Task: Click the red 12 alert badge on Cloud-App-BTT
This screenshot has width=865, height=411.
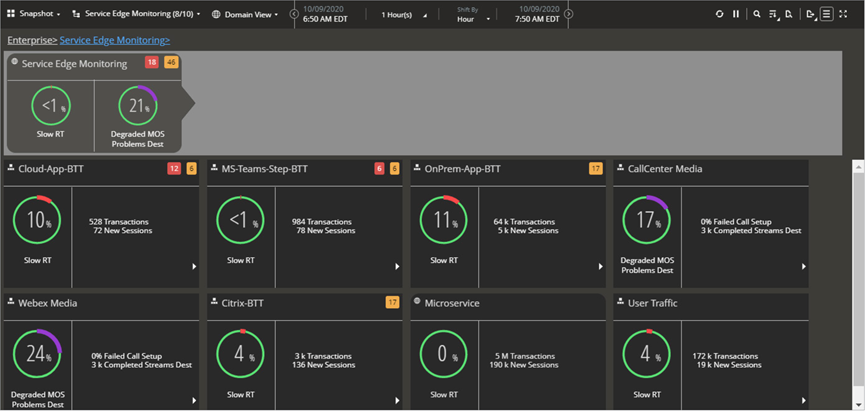Action: click(174, 168)
